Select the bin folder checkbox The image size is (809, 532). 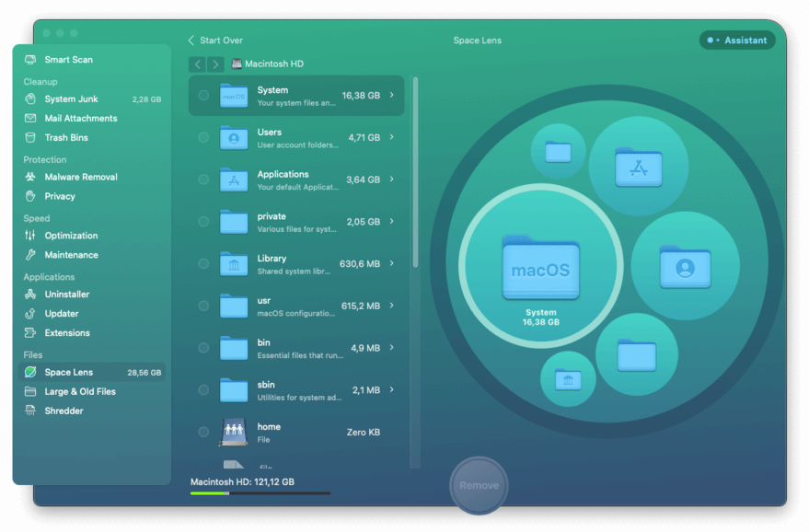click(203, 348)
